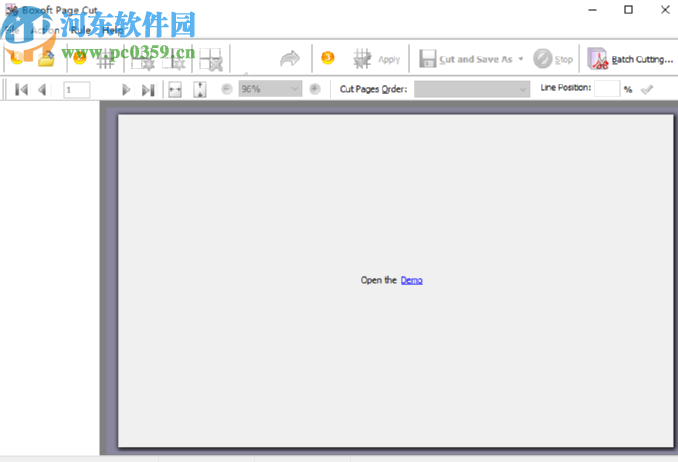Open the Action menu
The height and width of the screenshot is (462, 678).
tap(45, 30)
